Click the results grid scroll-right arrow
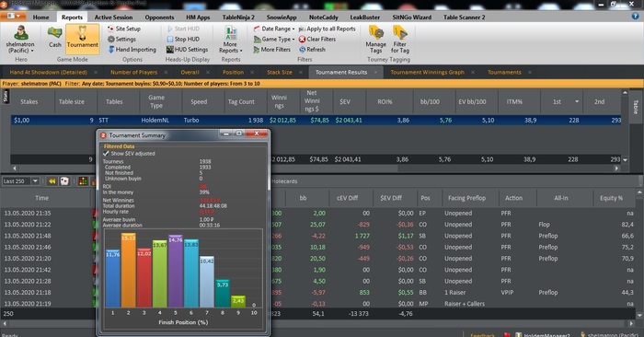644x337 pixels. (616, 168)
